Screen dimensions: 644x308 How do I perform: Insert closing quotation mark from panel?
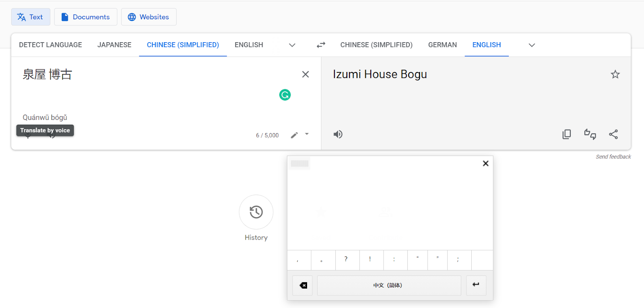[438, 260]
